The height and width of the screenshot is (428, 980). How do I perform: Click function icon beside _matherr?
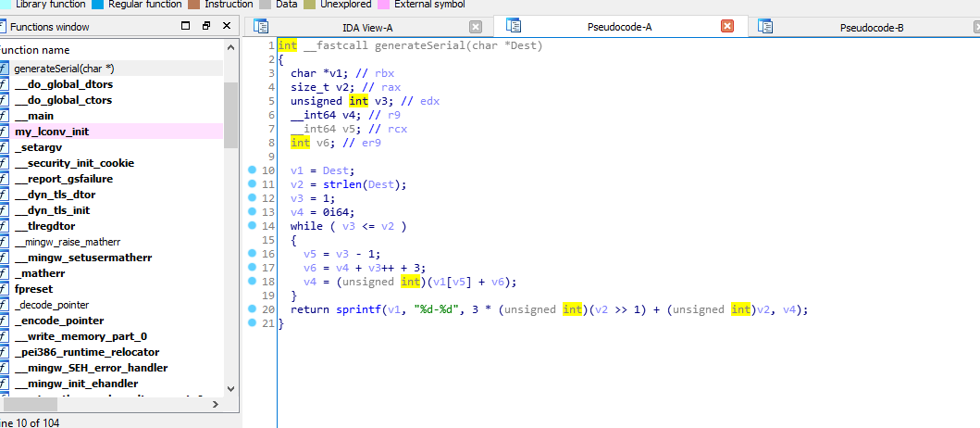coord(4,273)
